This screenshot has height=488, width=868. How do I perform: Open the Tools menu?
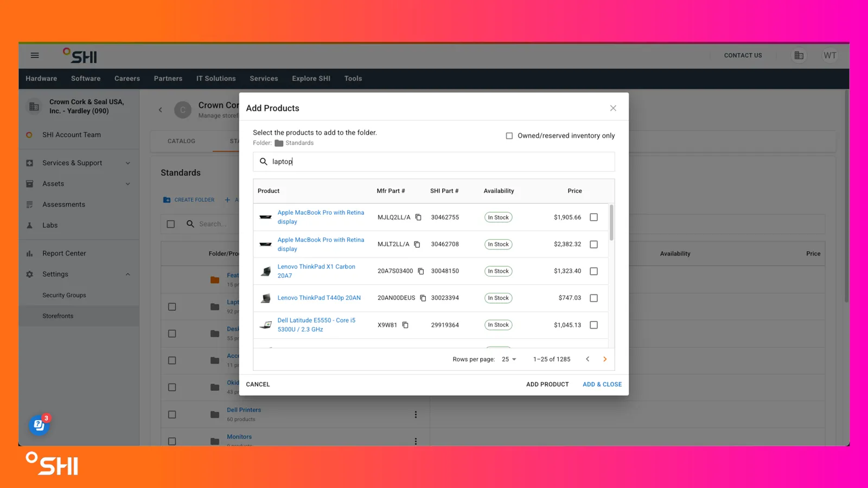point(353,79)
